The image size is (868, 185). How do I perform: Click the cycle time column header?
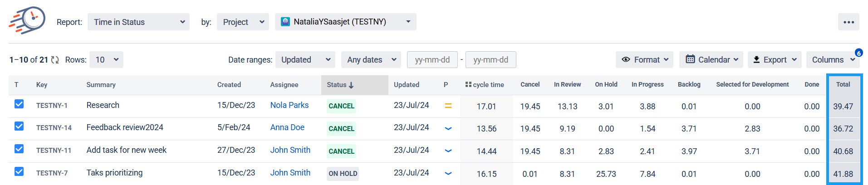point(485,85)
